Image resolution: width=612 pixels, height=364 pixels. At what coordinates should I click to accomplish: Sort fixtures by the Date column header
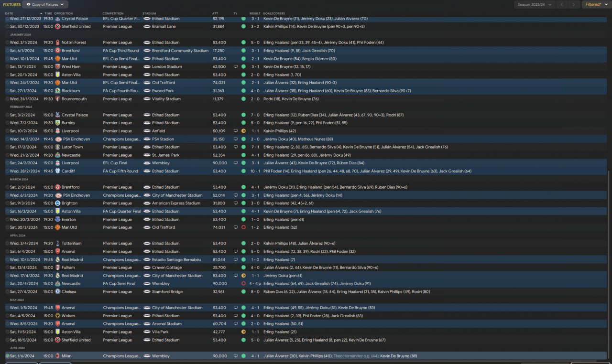point(9,13)
